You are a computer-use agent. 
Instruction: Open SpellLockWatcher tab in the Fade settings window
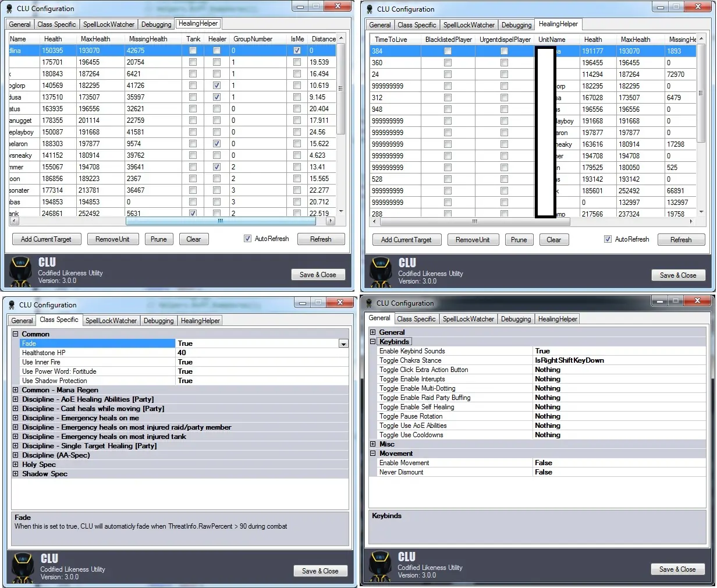click(111, 321)
